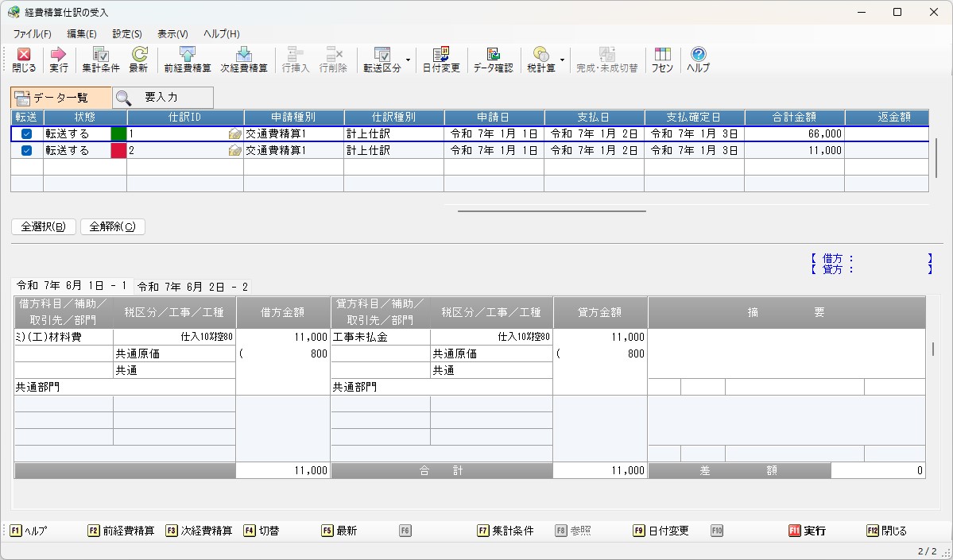Expand the 税計算 dropdown arrow

[x=562, y=60]
